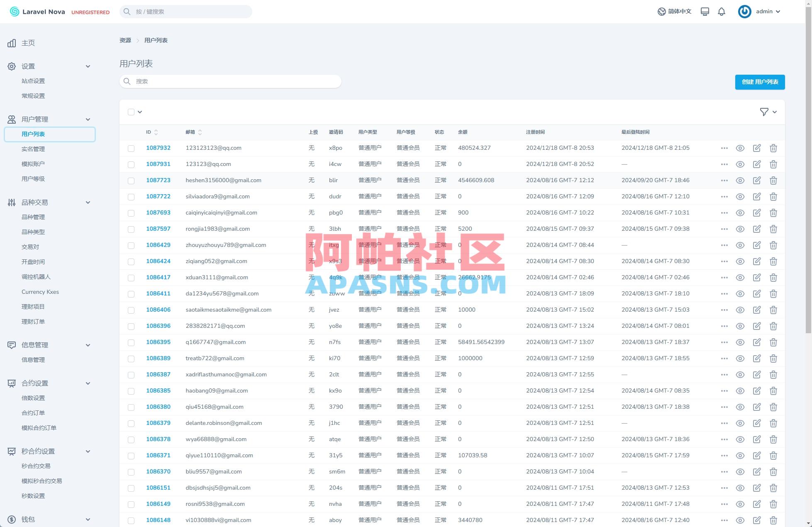This screenshot has height=527, width=812.
Task: Check the row checkbox for user 1087693
Action: click(131, 212)
